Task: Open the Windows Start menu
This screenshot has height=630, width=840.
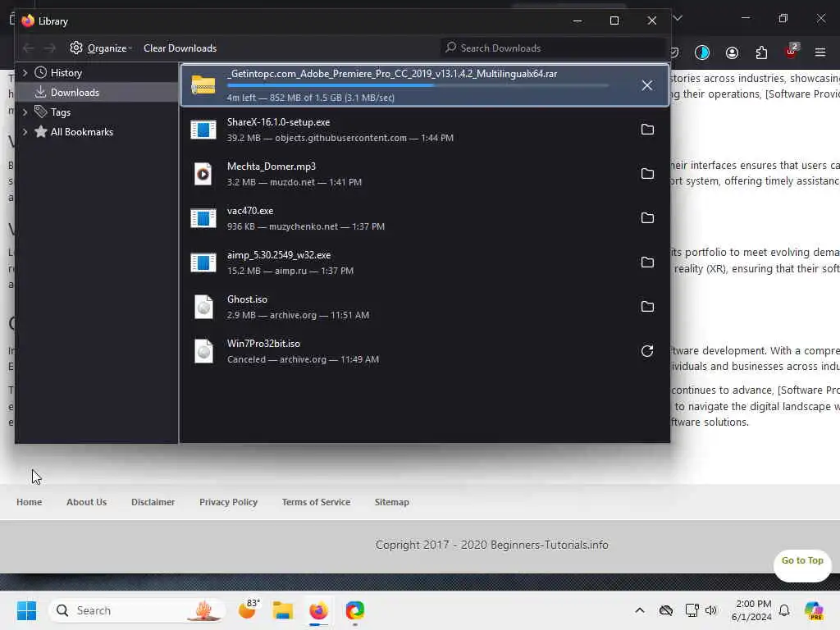Action: 26,610
